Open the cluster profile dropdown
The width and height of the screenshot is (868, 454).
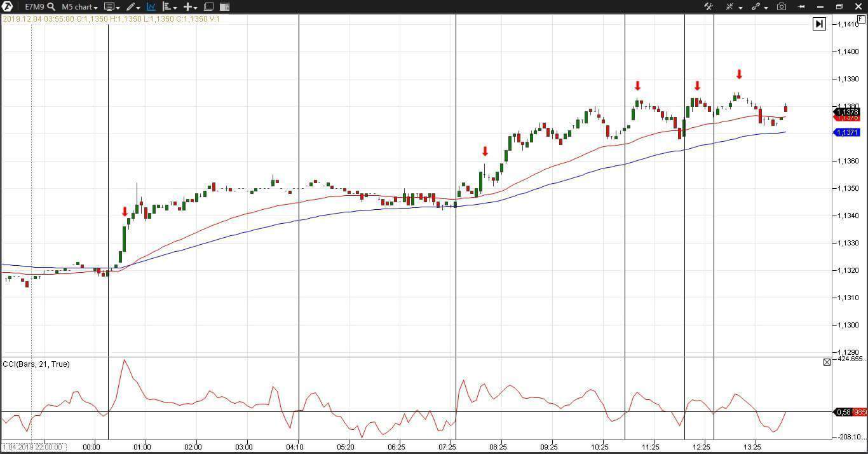pos(170,6)
